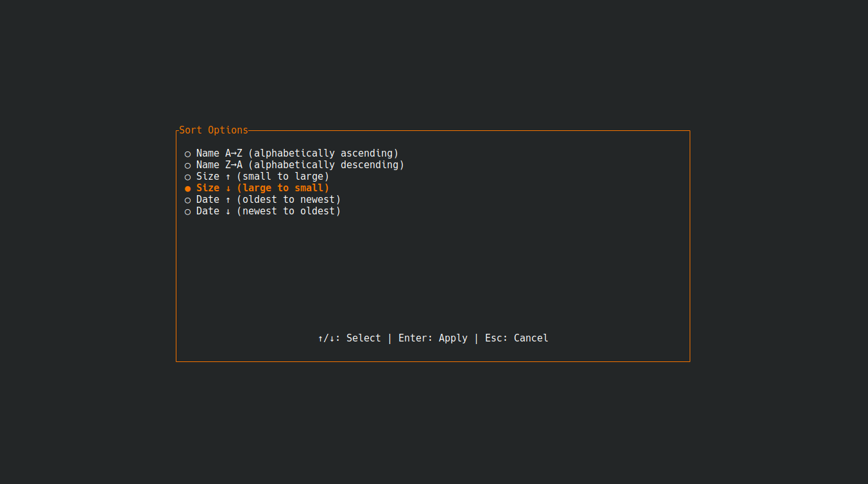The width and height of the screenshot is (868, 484).
Task: Click the → arrow inside Name A→Z label
Action: pyautogui.click(x=234, y=153)
